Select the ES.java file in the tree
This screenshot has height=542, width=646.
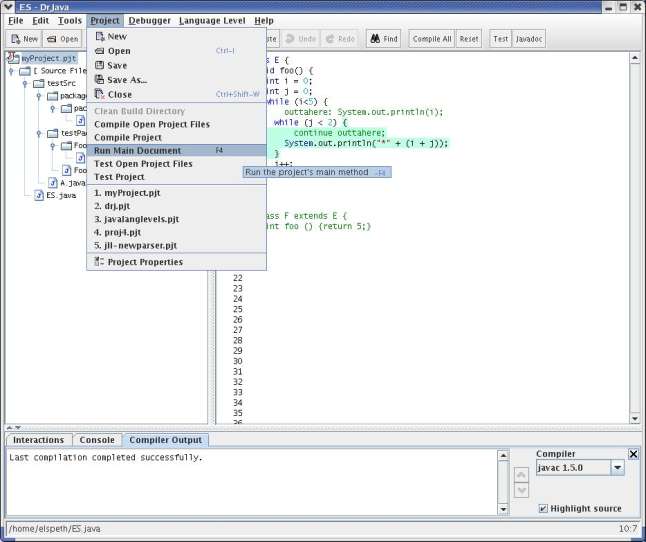tap(60, 195)
